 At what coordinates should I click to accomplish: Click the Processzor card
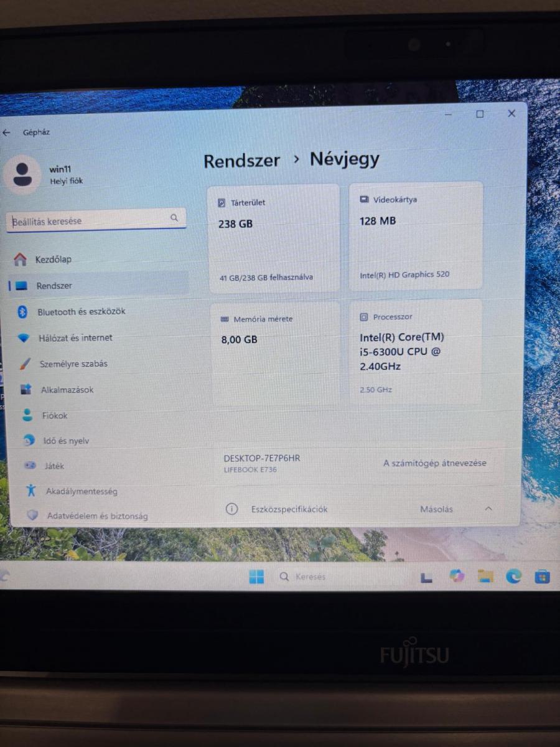pos(416,350)
